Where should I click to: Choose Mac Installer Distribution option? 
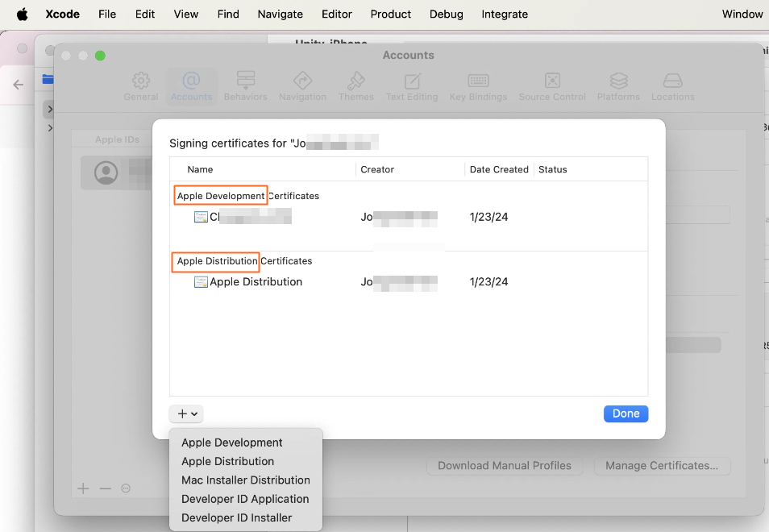coord(245,480)
